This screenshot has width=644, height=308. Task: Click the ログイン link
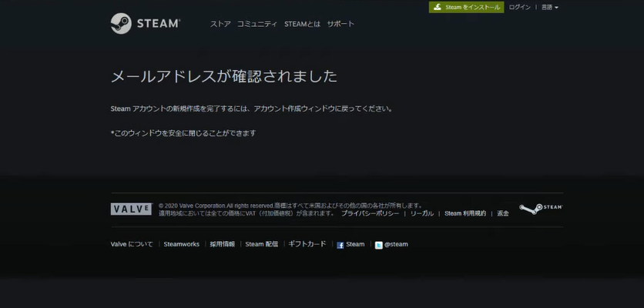pyautogui.click(x=519, y=8)
